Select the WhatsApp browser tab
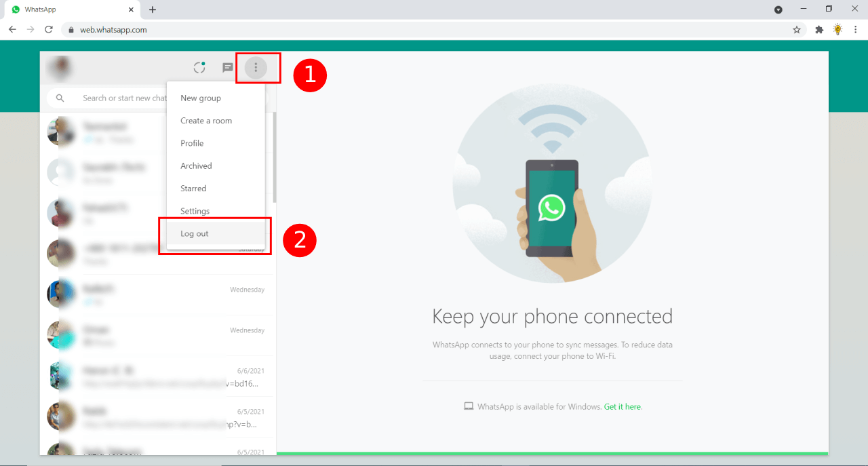 71,9
